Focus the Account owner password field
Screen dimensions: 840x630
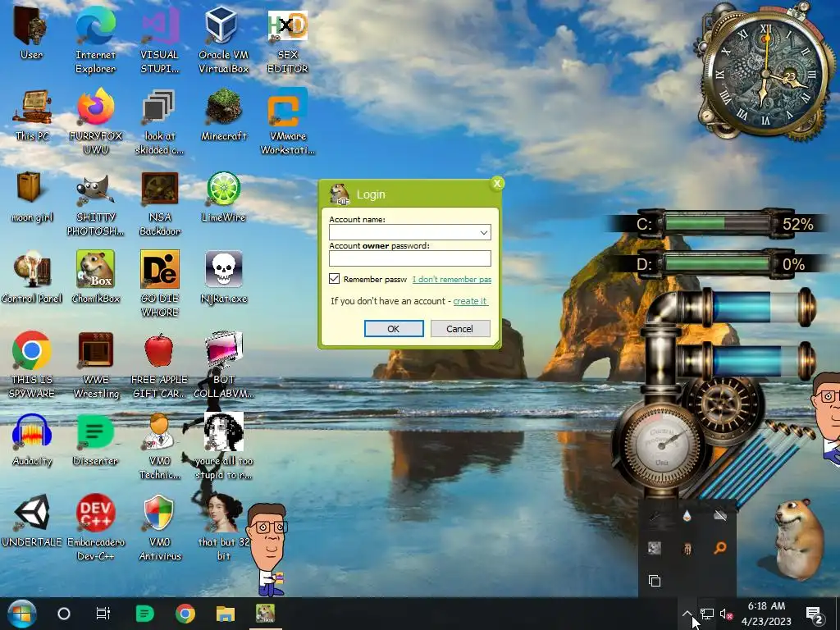click(x=410, y=258)
